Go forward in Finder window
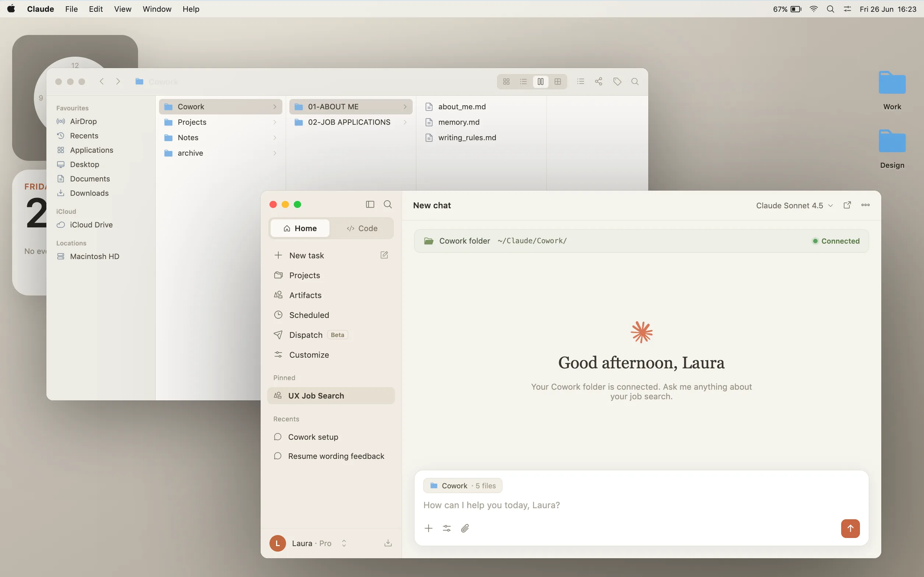924x577 pixels. coord(118,81)
